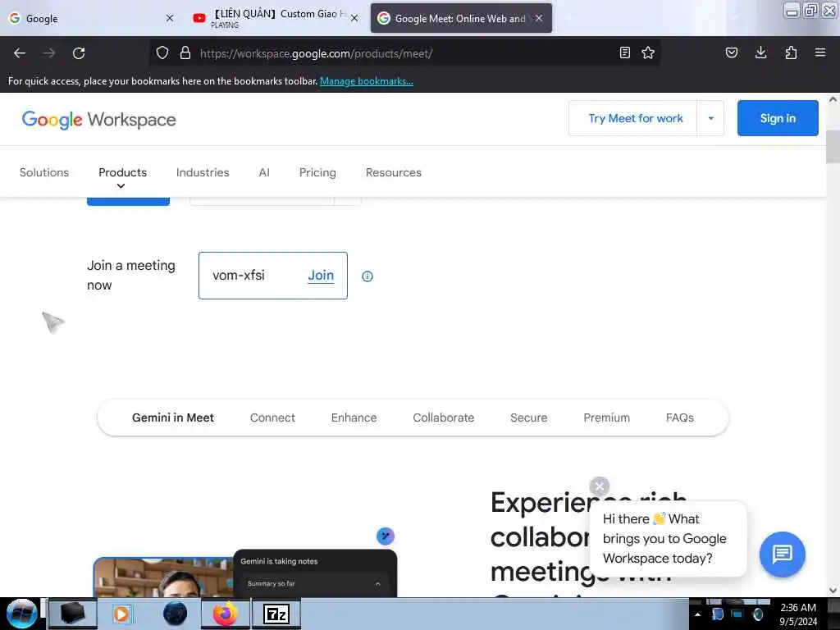The height and width of the screenshot is (630, 840).
Task: Expand the Try Meet for work dropdown arrow
Action: tap(711, 118)
